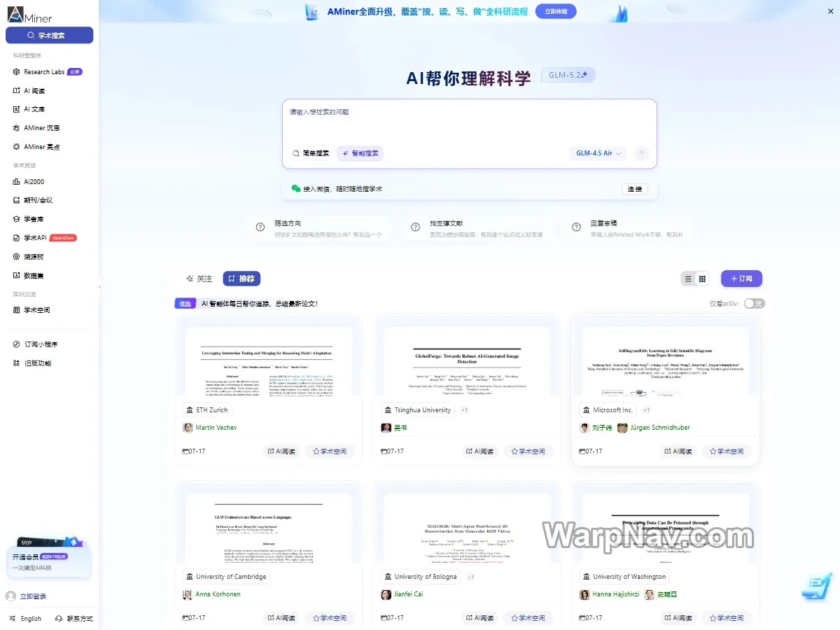840x630 pixels.
Task: Select the 智能搜索 search mode
Action: click(x=360, y=153)
